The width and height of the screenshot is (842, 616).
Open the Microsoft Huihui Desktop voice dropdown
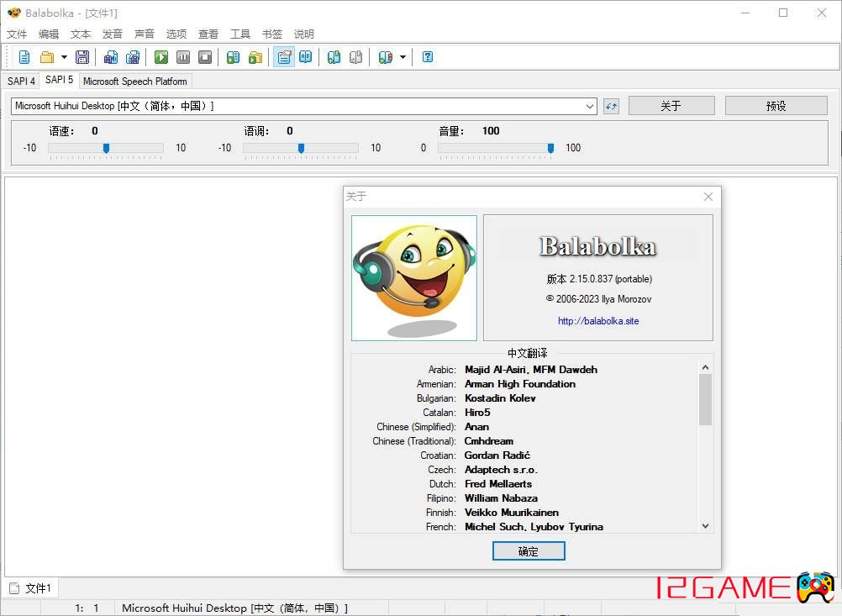pyautogui.click(x=304, y=106)
